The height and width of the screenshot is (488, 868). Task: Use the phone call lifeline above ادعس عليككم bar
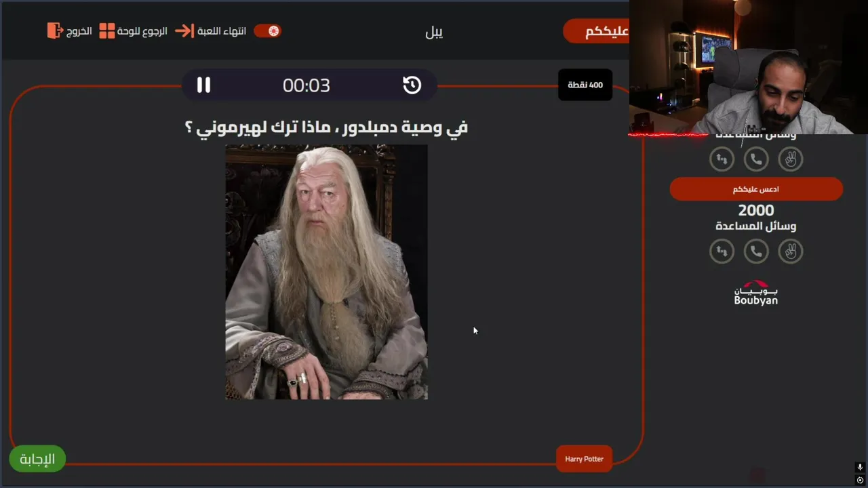tap(756, 159)
